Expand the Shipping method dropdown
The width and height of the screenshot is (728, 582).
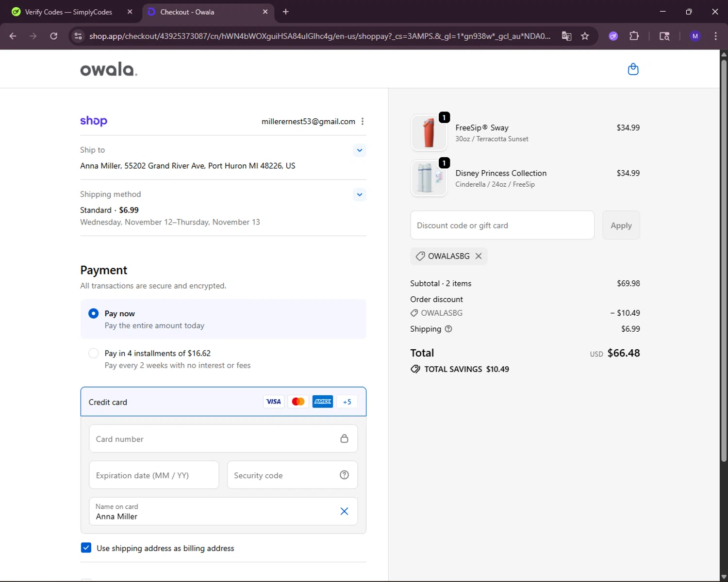tap(359, 195)
